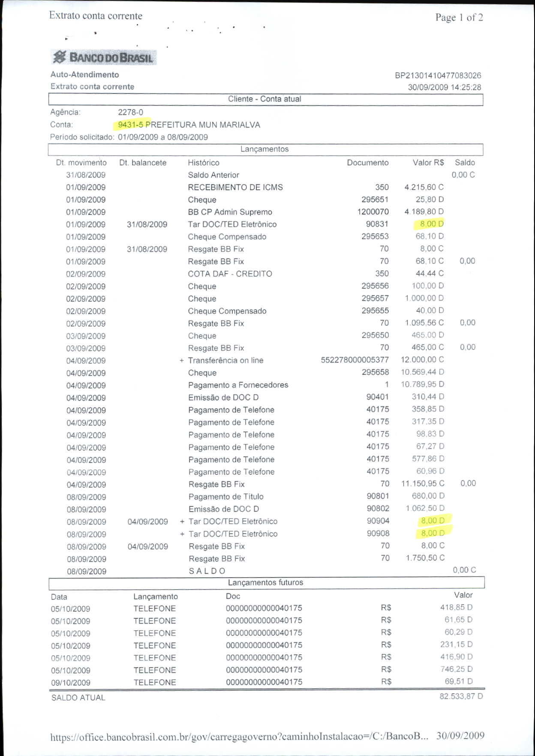The image size is (535, 756).
Task: Click the amount '10.789,95 D'
Action: tap(422, 385)
